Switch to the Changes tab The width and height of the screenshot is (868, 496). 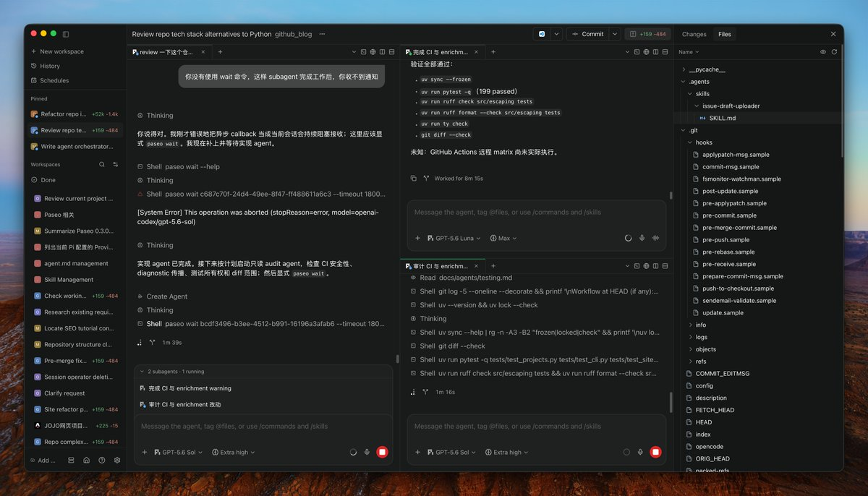(694, 34)
